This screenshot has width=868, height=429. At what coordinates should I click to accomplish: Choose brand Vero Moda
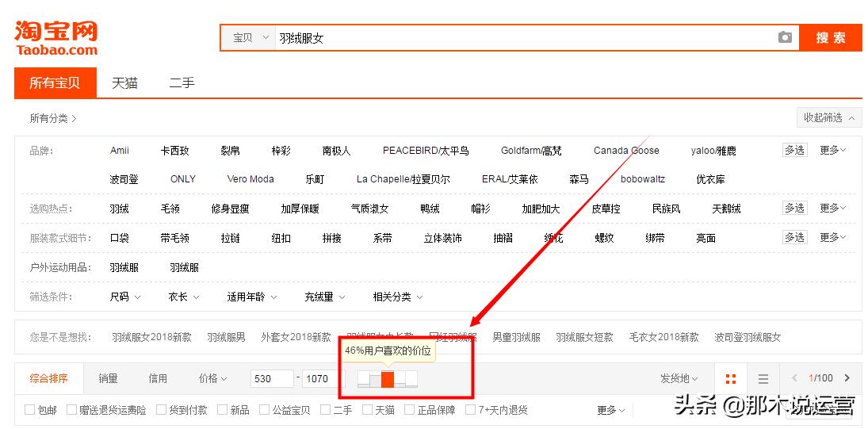pyautogui.click(x=250, y=179)
